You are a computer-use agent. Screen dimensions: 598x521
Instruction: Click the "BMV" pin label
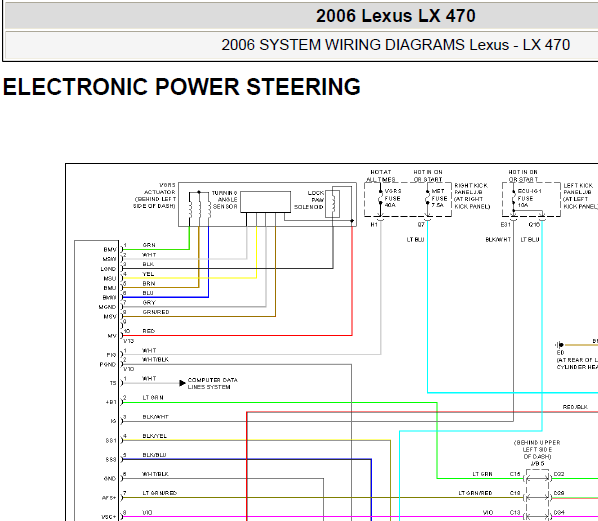(110, 250)
